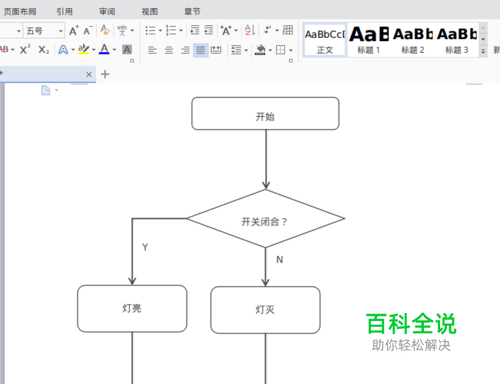The height and width of the screenshot is (384, 500).
Task: Increase font size with the A+ icon
Action: (x=74, y=30)
